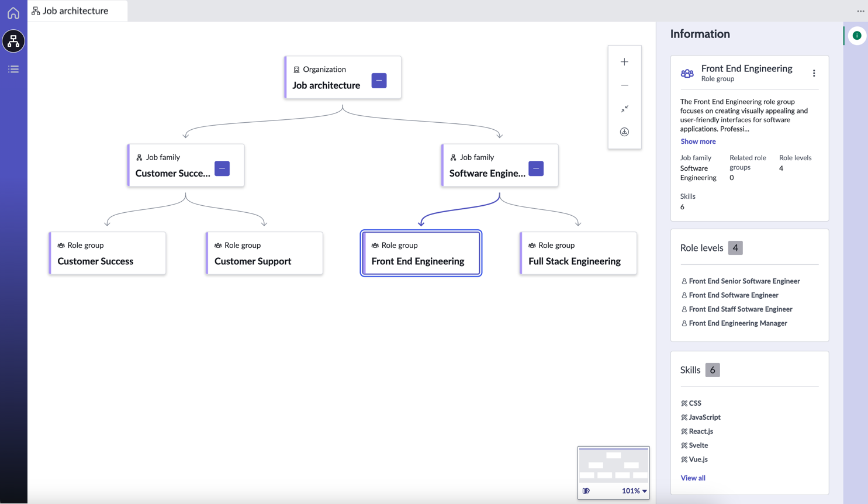Open Front End Senior Software Engineer role
Screen dimensions: 868x504
(x=744, y=281)
